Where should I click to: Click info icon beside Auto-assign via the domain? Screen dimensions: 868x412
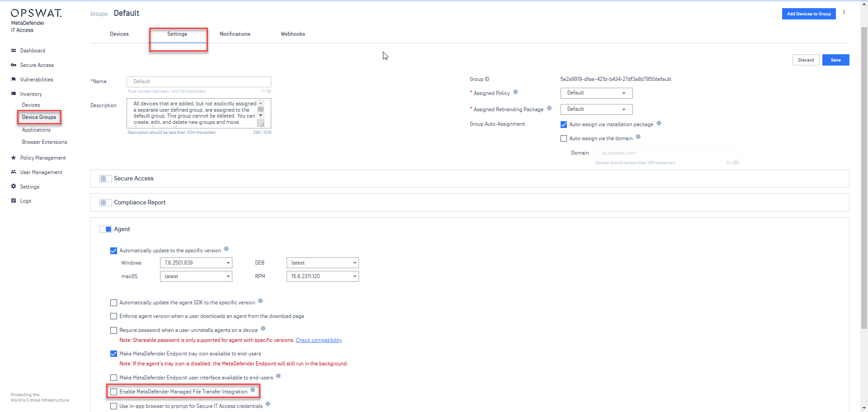click(x=638, y=137)
